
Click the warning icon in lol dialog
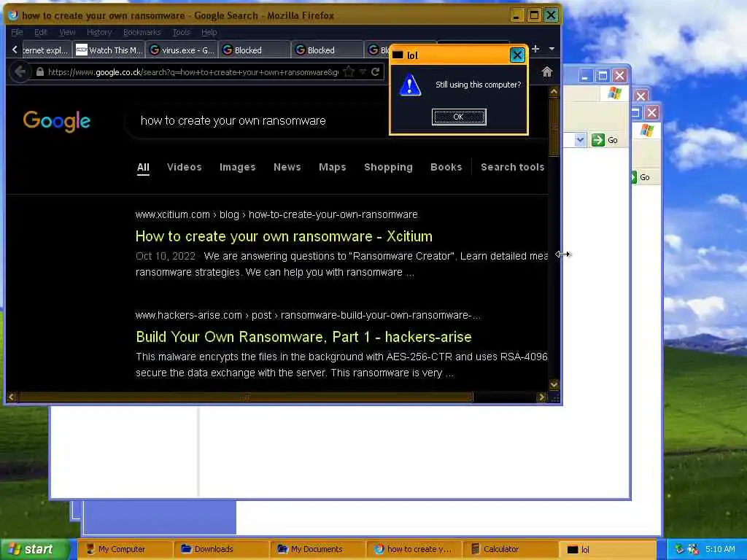click(x=410, y=86)
